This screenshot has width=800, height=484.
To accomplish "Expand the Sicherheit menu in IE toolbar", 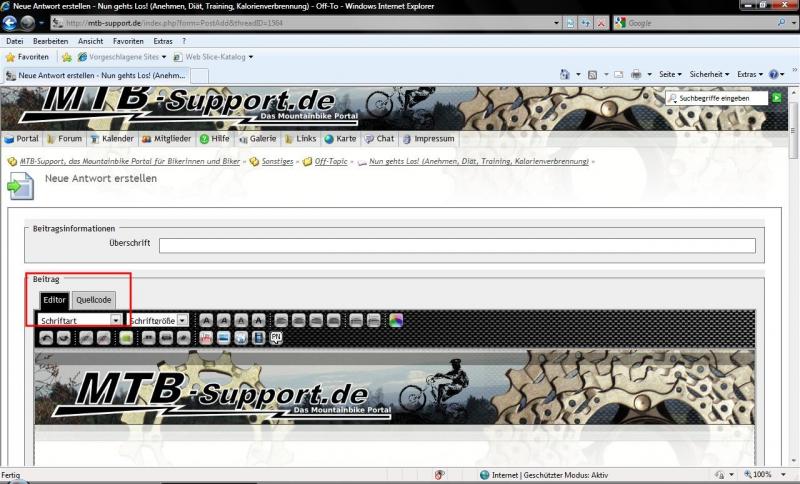I will (x=709, y=75).
